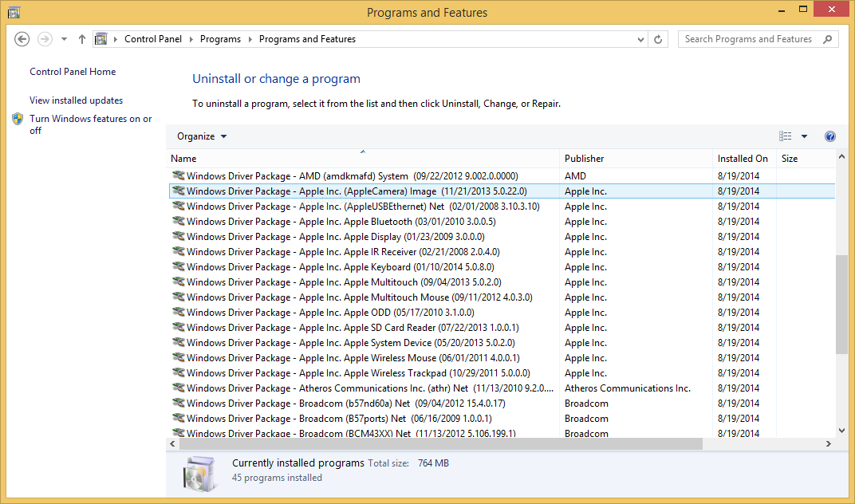Open More view options dropdown arrow
Viewport: 855px width, 504px height.
point(804,136)
